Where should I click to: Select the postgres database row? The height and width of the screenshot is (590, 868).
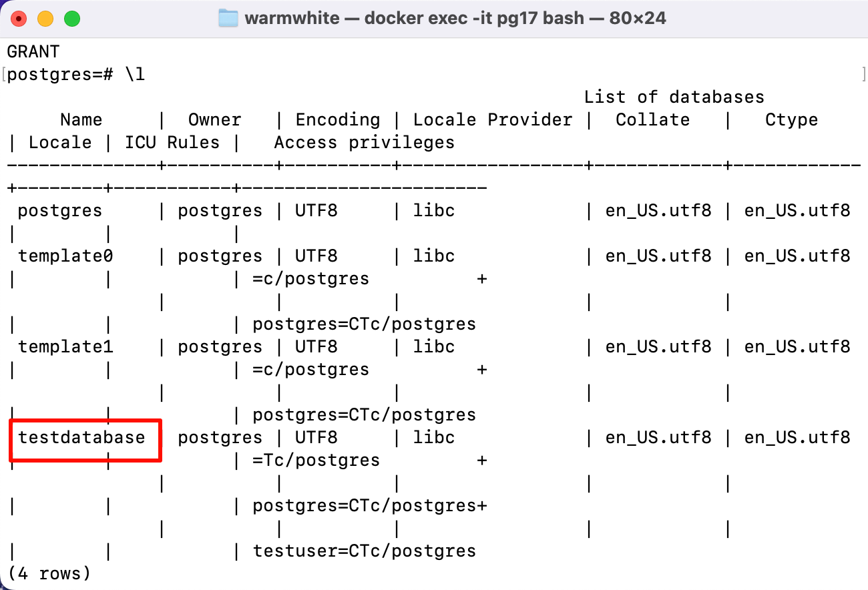pos(59,210)
